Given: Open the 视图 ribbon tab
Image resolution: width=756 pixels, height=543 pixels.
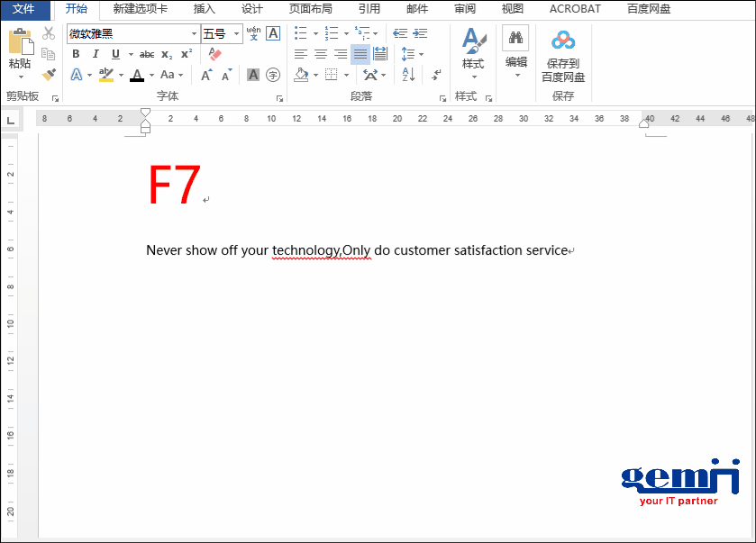Looking at the screenshot, I should coord(512,9).
